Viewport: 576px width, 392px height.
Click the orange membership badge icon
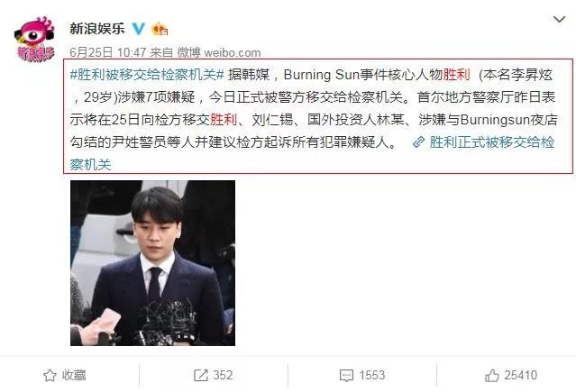click(x=160, y=29)
